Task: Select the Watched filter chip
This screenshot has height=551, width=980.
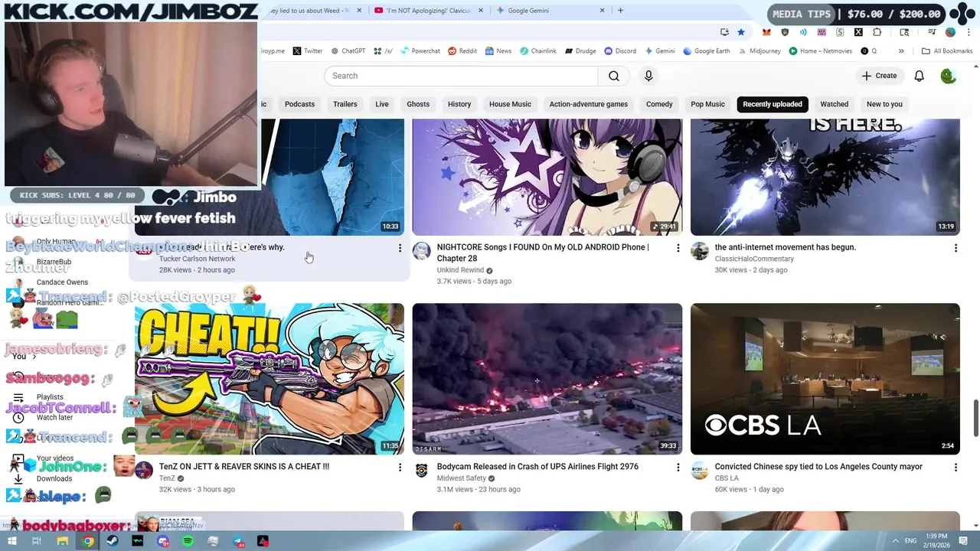Action: 835,104
